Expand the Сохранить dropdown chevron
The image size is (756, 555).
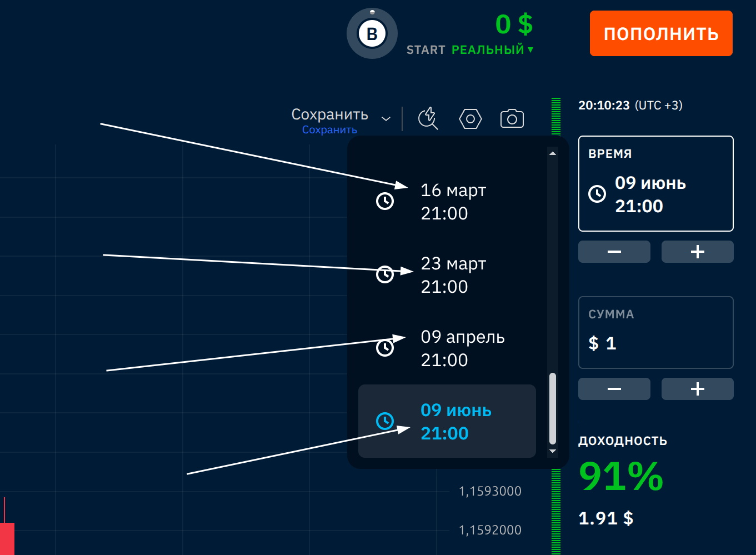click(x=385, y=119)
